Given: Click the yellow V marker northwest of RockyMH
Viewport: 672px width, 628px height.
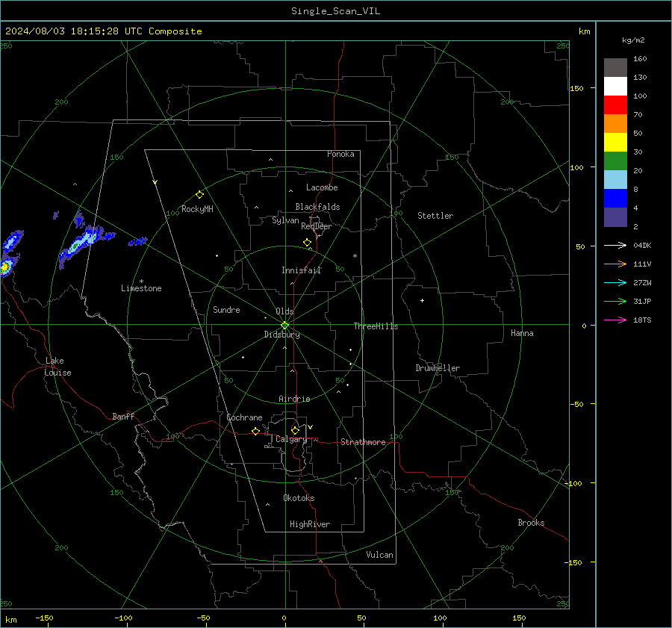Looking at the screenshot, I should (155, 182).
